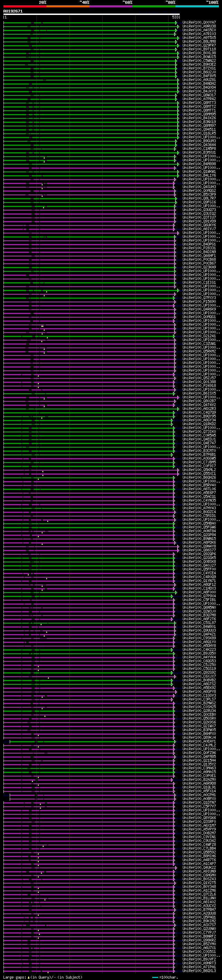
Task: Select label UniRef100_Q8MTT1
Action: [x=199, y=110]
